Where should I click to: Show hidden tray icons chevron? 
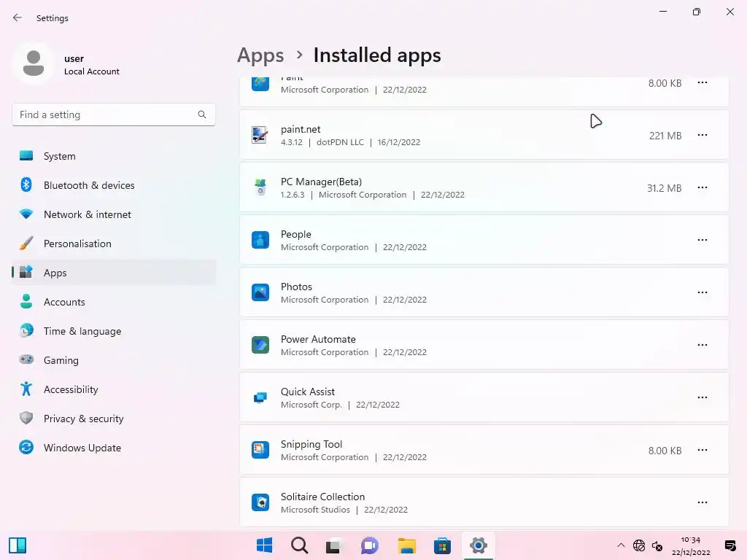click(621, 545)
